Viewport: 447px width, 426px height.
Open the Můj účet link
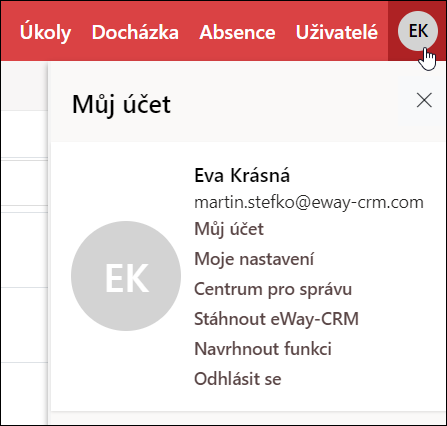[229, 229]
